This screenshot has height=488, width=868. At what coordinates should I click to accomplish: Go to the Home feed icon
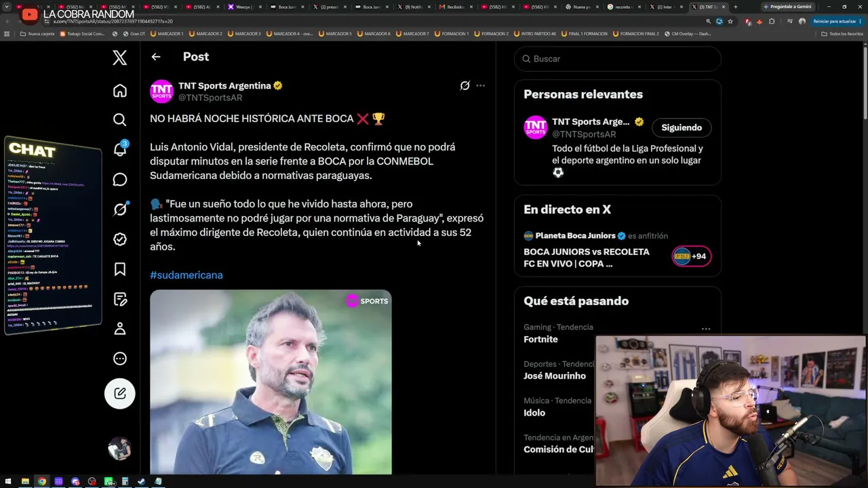(x=120, y=91)
